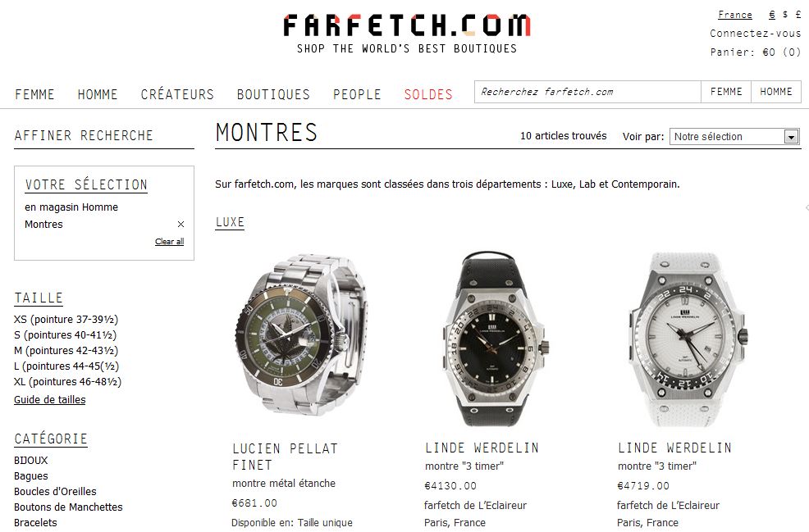
Task: Click the sort dropdown arrow button
Action: 791,137
